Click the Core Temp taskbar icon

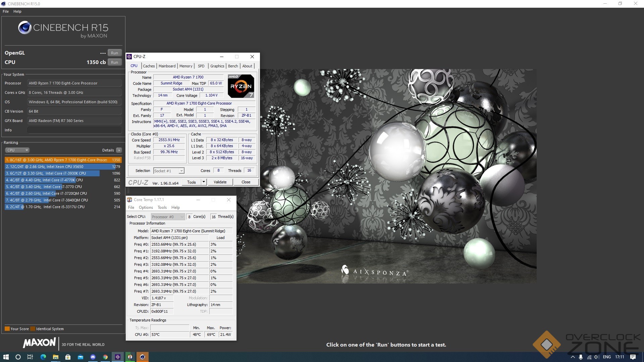[130, 357]
